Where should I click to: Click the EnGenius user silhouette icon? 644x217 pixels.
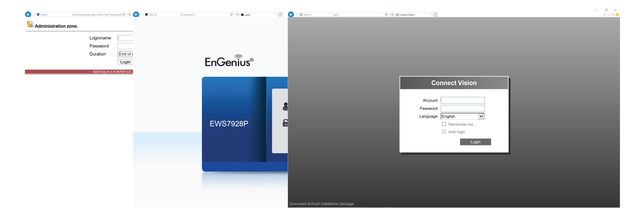pyautogui.click(x=285, y=106)
